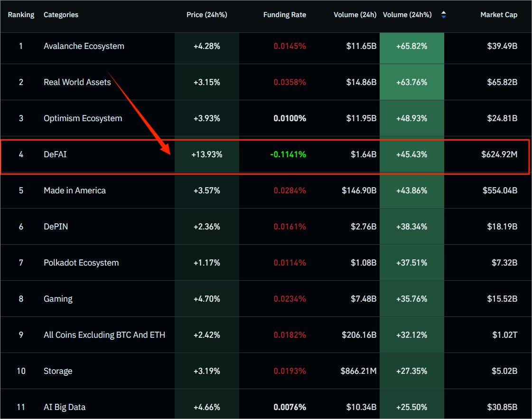Click the Funding Rate column header
Image resolution: width=532 pixels, height=419 pixels.
point(285,15)
